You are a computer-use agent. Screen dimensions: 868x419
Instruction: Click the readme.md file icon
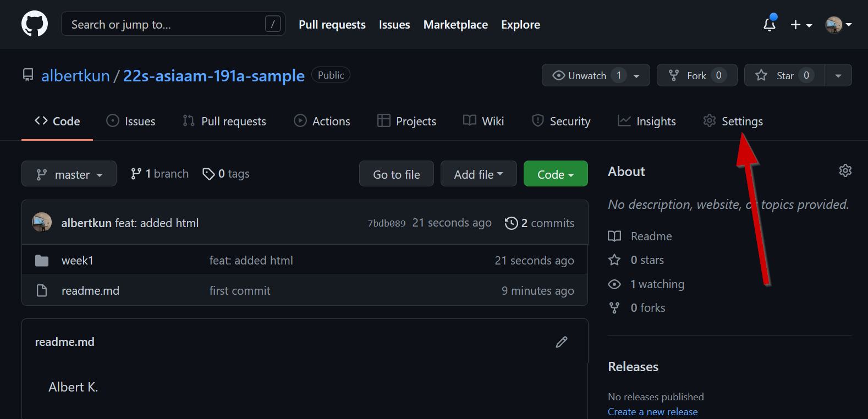pyautogui.click(x=42, y=291)
